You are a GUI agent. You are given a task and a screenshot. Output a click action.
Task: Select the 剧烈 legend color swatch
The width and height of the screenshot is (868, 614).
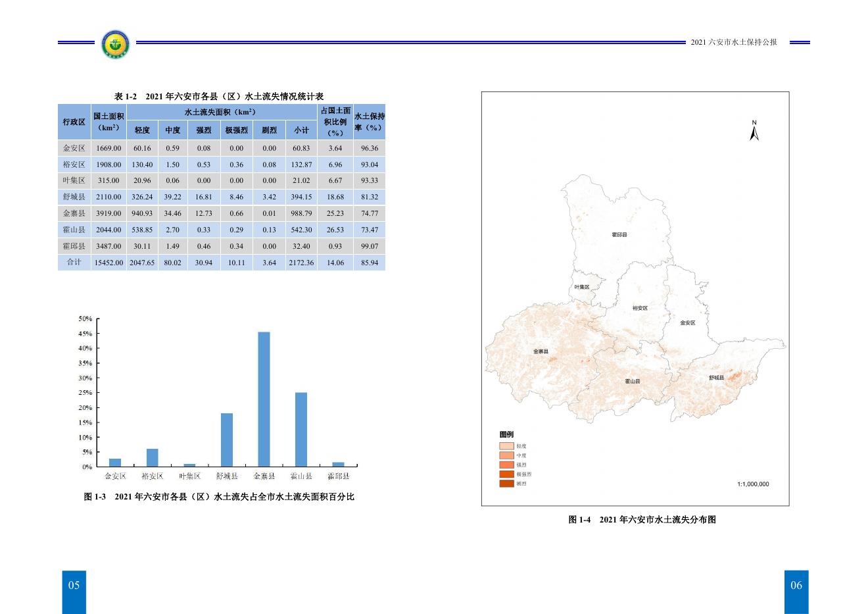(x=506, y=484)
